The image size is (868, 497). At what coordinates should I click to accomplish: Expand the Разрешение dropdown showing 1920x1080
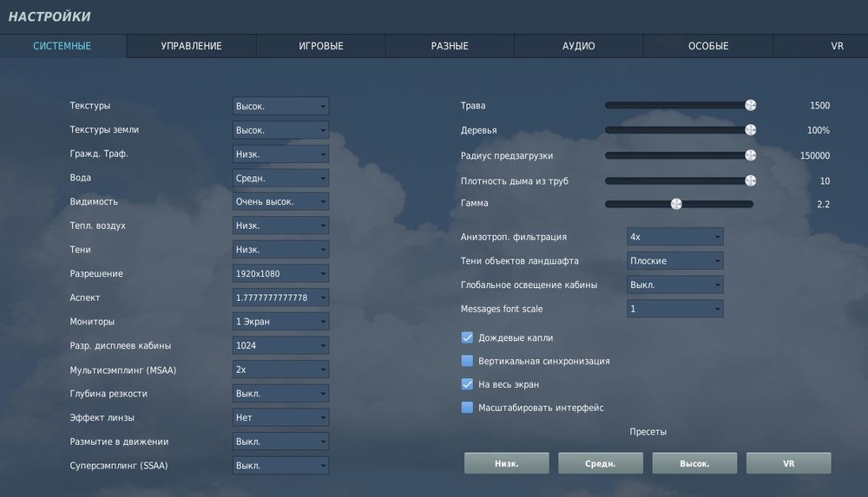coord(280,273)
